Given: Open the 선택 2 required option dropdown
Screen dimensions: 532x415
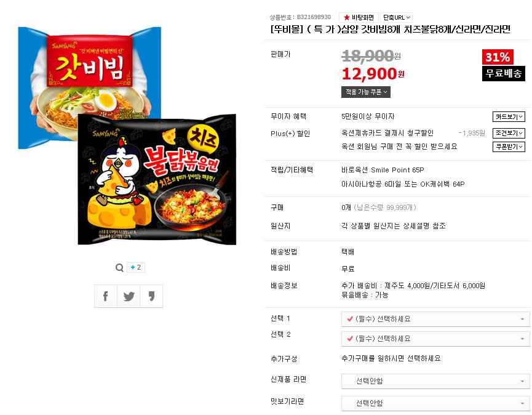Looking at the screenshot, I should [435, 339].
